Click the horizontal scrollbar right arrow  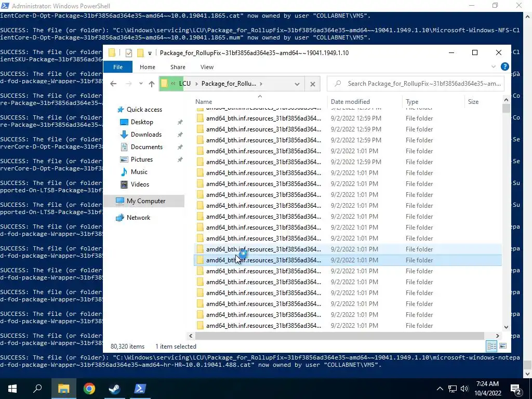[498, 336]
